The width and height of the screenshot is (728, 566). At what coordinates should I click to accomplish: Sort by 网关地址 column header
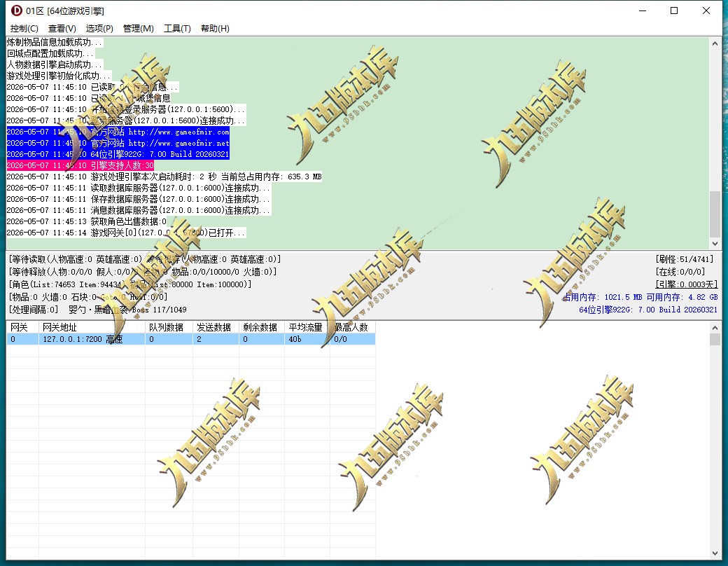click(x=92, y=327)
